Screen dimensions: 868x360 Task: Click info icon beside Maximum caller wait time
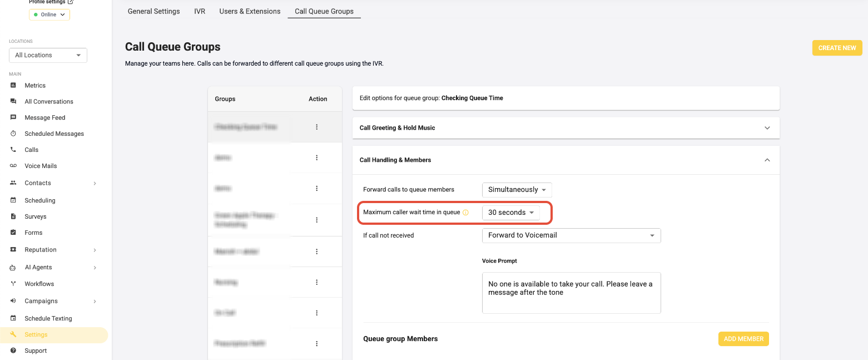[x=466, y=213]
